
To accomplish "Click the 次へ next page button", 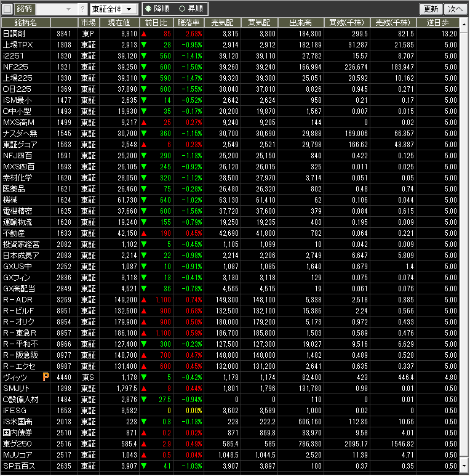I will click(455, 9).
